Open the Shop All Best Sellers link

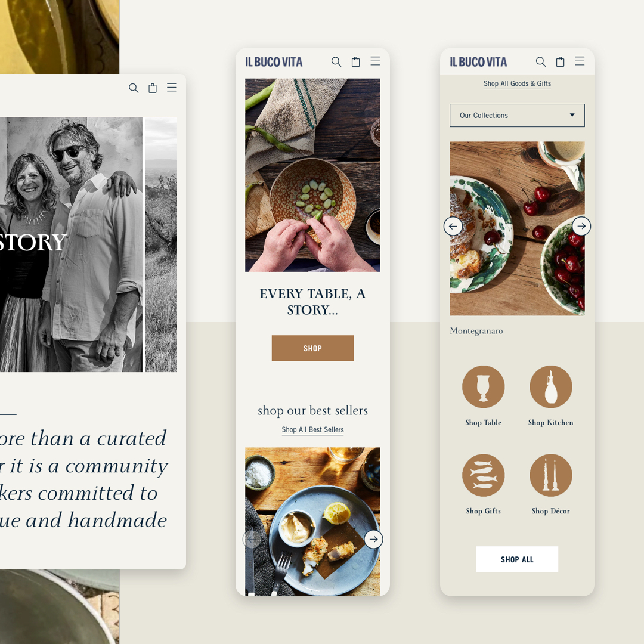pyautogui.click(x=312, y=429)
